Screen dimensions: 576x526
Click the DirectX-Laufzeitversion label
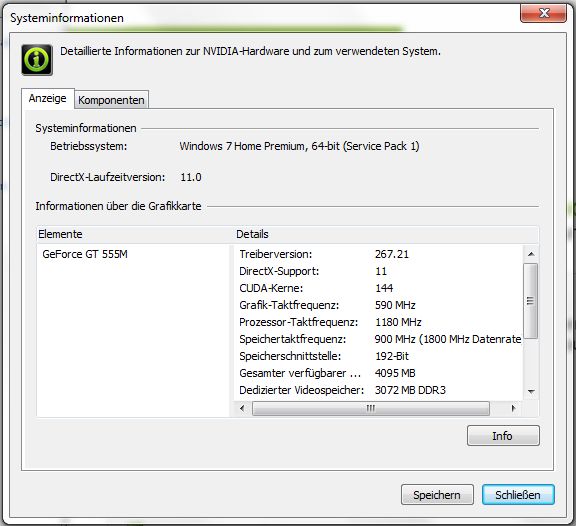point(108,177)
